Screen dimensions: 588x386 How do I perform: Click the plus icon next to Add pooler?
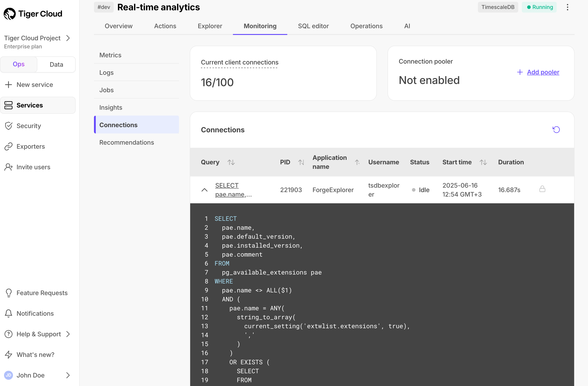click(x=520, y=72)
